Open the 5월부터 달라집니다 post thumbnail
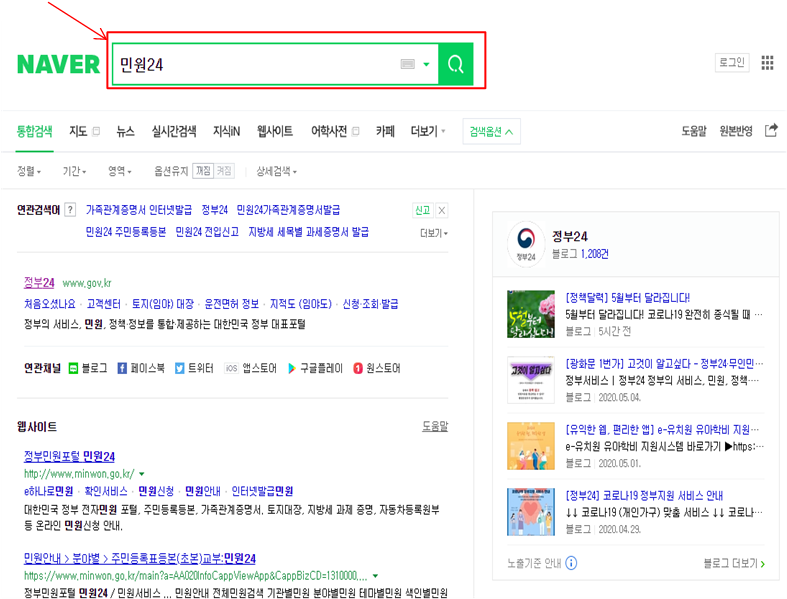The image size is (787, 599). [531, 314]
